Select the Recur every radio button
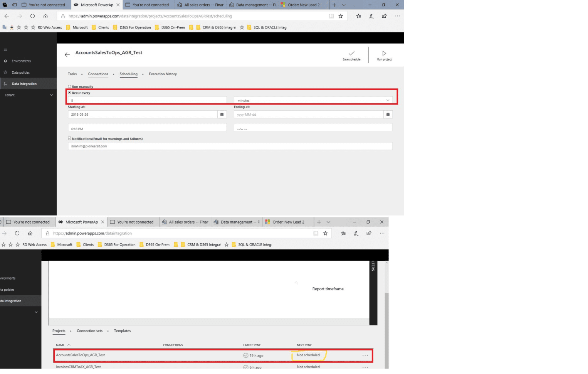Image resolution: width=588 pixels, height=374 pixels. [69, 93]
